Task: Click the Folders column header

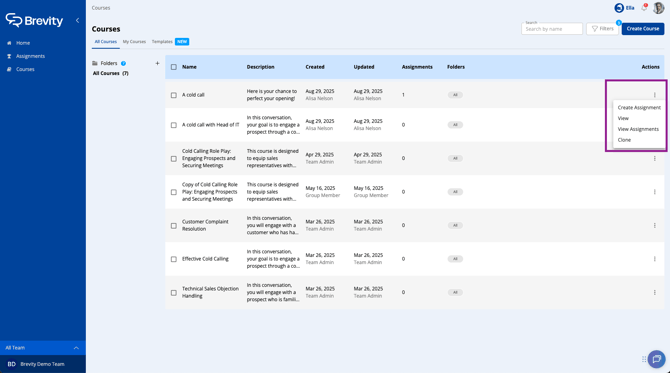Action: pos(456,67)
